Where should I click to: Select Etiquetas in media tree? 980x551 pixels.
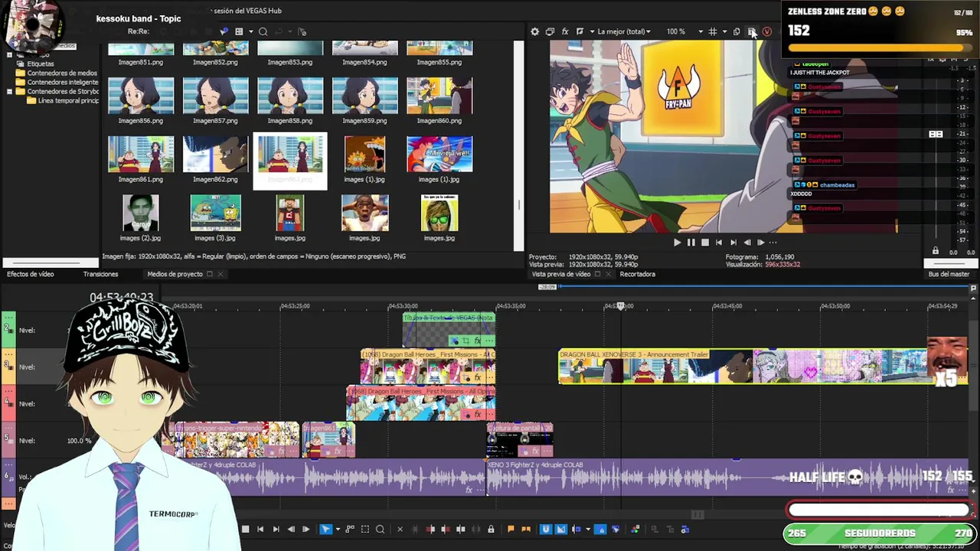click(x=41, y=64)
